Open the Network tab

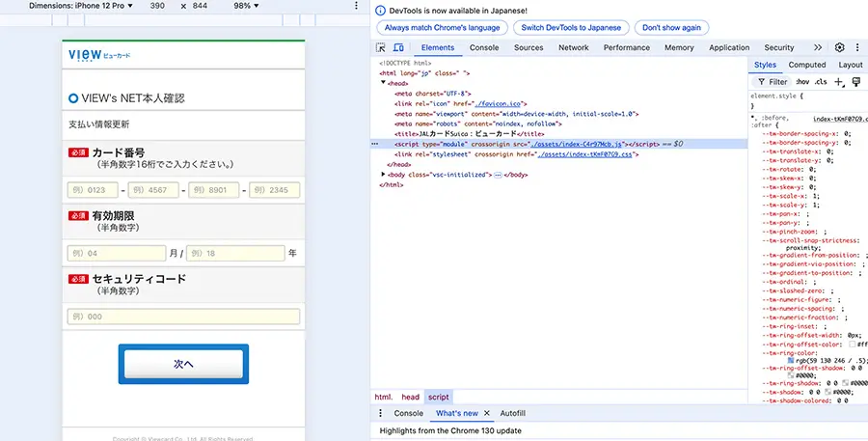574,47
